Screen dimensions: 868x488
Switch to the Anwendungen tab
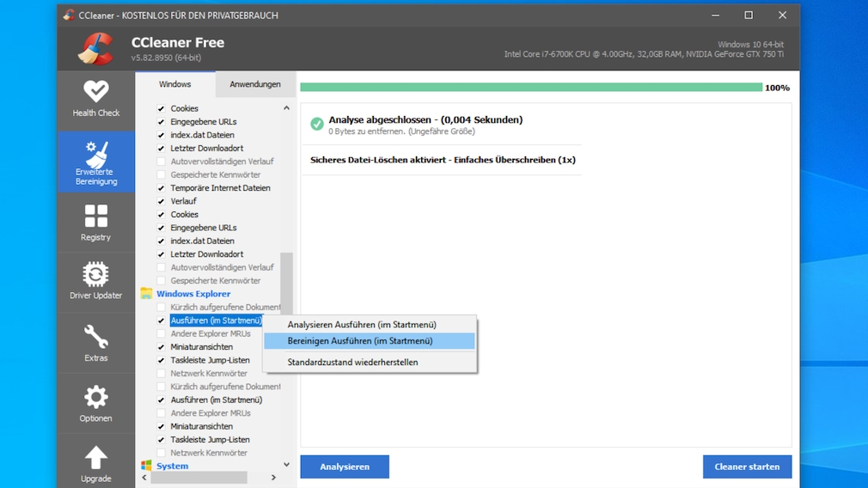(x=255, y=84)
